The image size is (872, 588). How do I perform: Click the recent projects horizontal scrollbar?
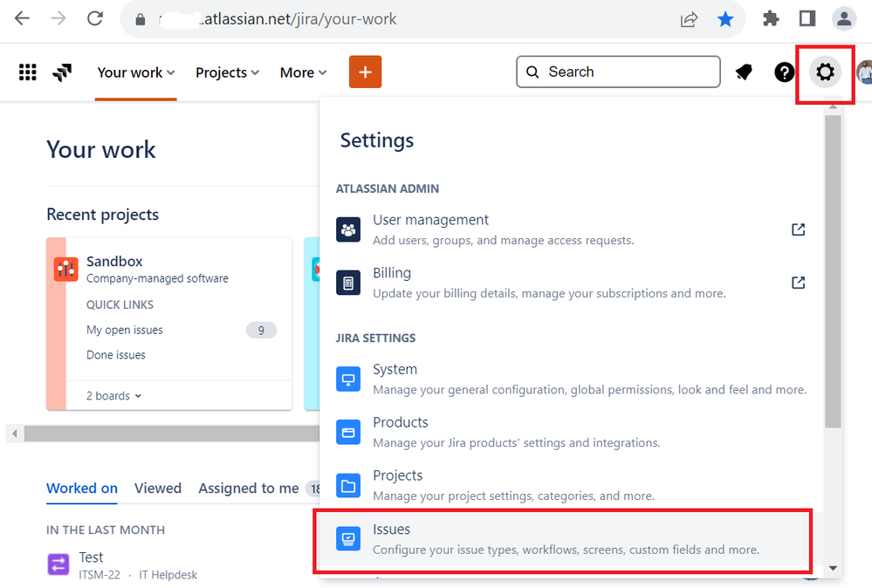172,434
